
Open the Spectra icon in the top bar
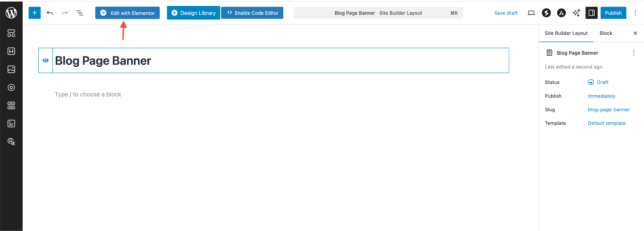coord(546,13)
